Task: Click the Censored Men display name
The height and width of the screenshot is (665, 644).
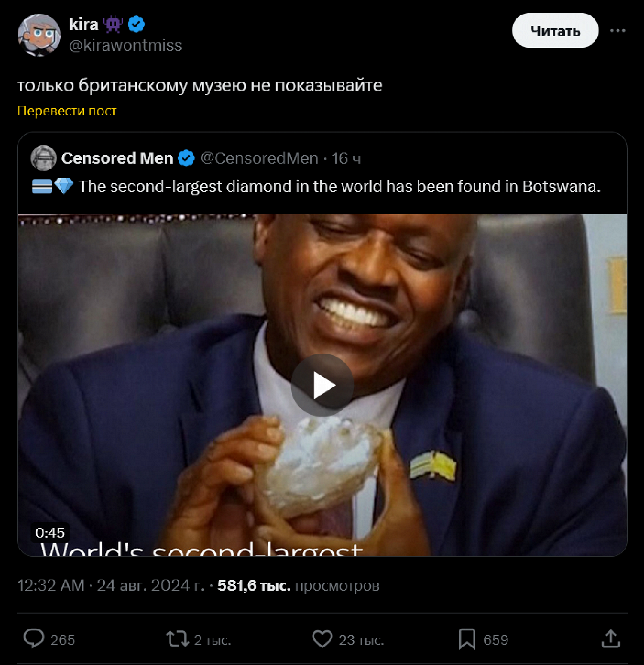Action: point(117,158)
